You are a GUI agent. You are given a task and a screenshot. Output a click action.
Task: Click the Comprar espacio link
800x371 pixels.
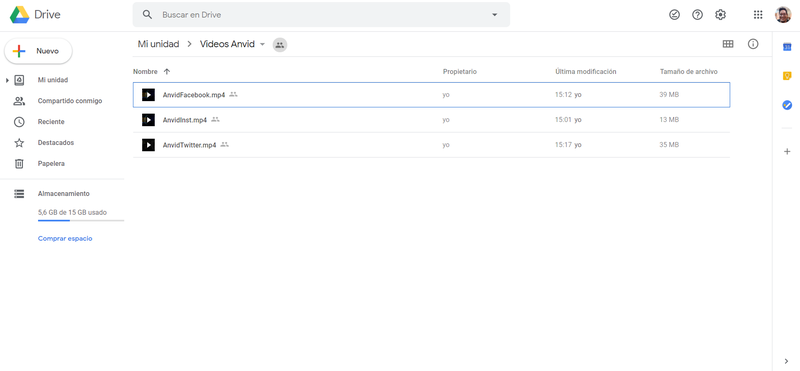tap(65, 238)
